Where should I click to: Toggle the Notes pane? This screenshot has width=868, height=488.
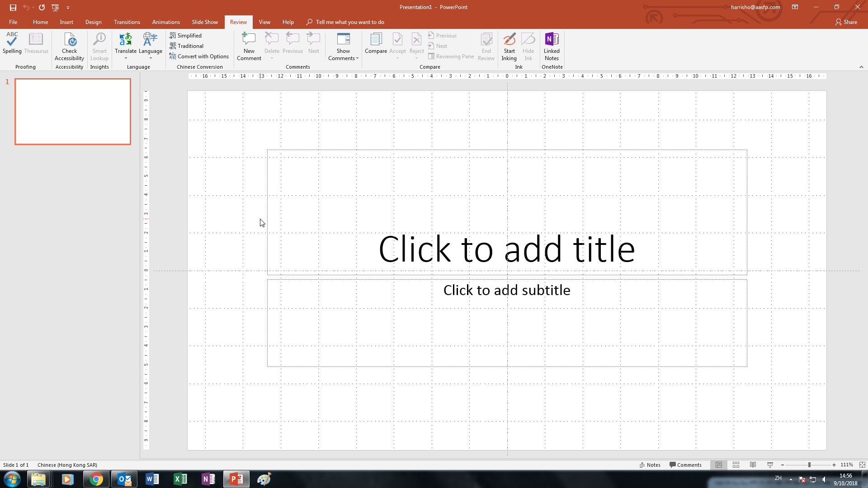pyautogui.click(x=650, y=465)
